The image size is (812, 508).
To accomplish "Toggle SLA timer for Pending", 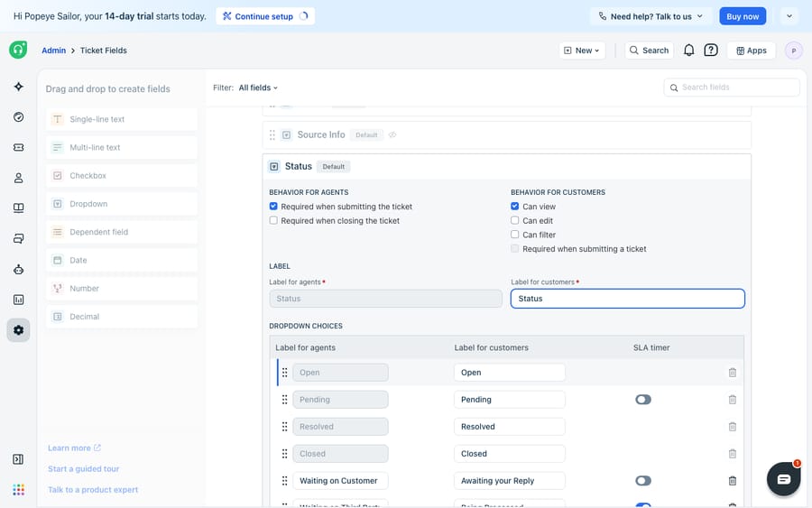I will (x=643, y=399).
